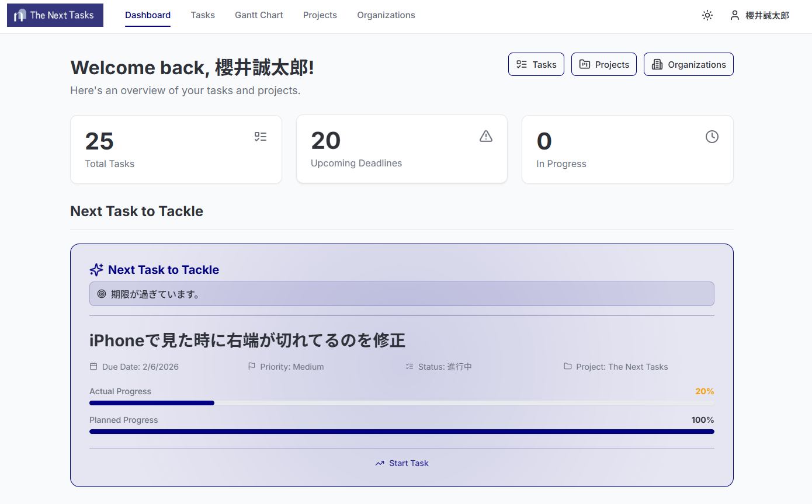
Task: Click the clock icon on In Progress card
Action: (712, 136)
